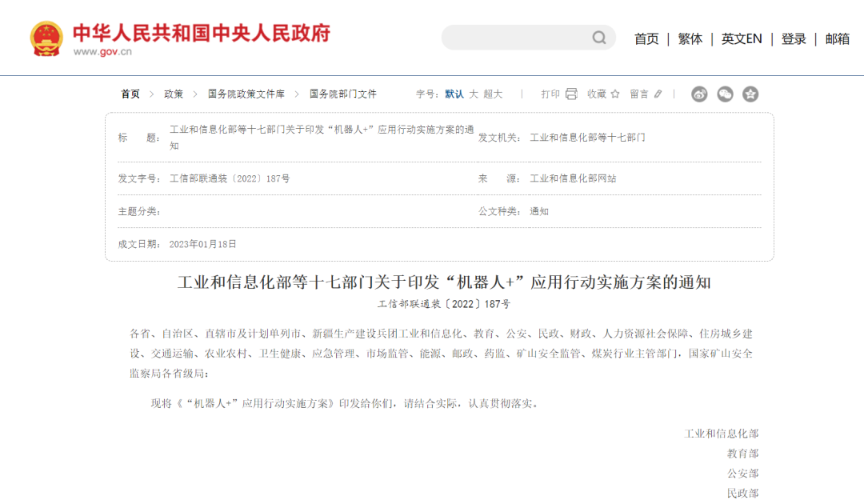The height and width of the screenshot is (504, 864).
Task: Click the search magnifier icon
Action: coord(599,38)
